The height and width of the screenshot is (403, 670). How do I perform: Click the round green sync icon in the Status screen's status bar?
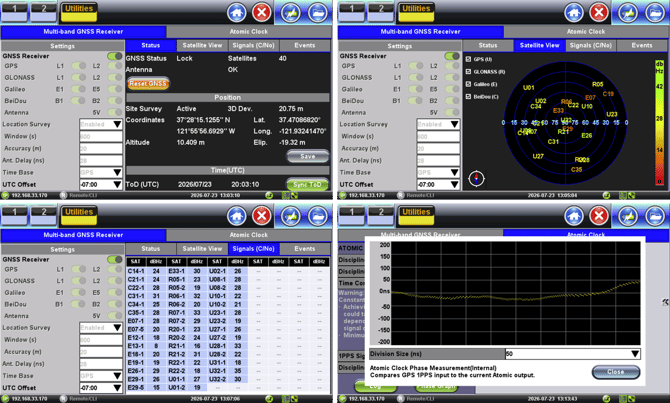point(269,195)
